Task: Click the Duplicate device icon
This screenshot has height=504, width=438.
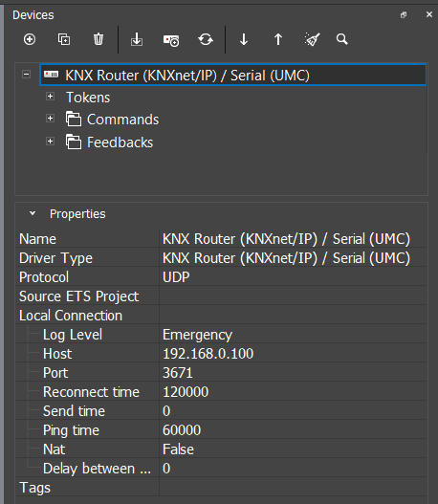Action: click(x=64, y=39)
